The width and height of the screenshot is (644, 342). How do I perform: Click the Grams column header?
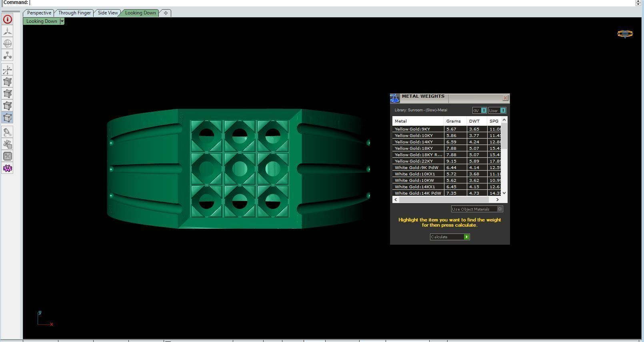point(455,121)
